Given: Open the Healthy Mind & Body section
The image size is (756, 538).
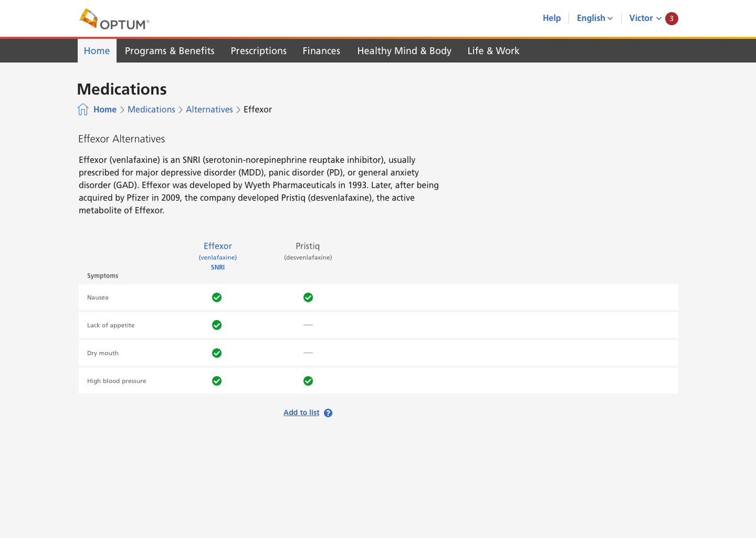Looking at the screenshot, I should click(x=404, y=51).
